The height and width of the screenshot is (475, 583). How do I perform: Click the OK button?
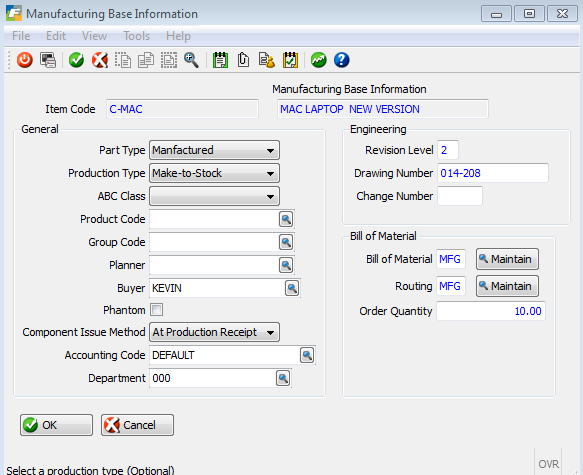click(56, 425)
